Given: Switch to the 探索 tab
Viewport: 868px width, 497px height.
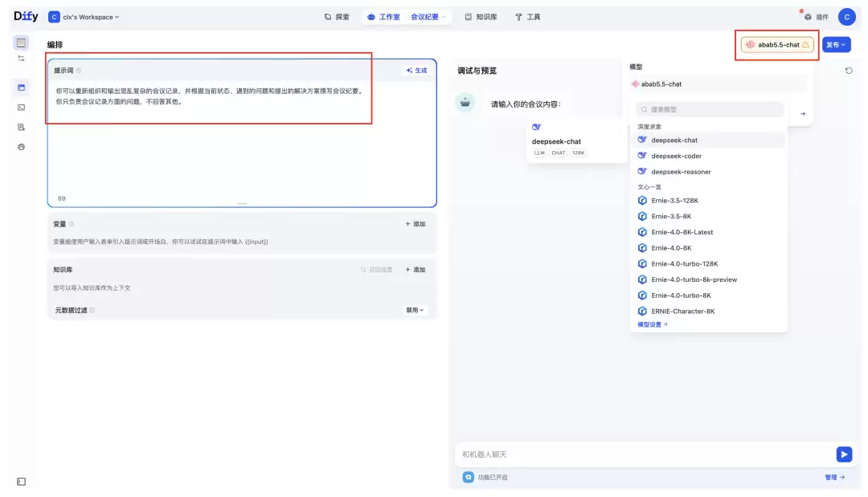Looking at the screenshot, I should click(337, 17).
